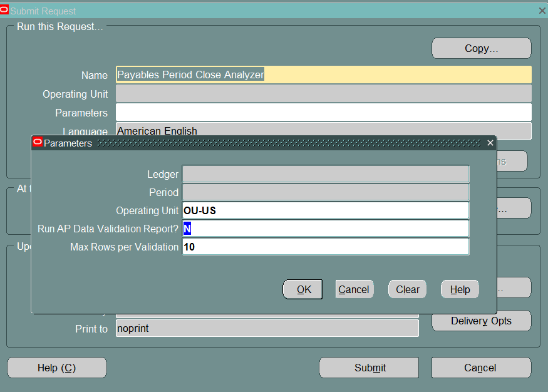Close the Submit Request window
548x392 pixels.
click(x=542, y=11)
